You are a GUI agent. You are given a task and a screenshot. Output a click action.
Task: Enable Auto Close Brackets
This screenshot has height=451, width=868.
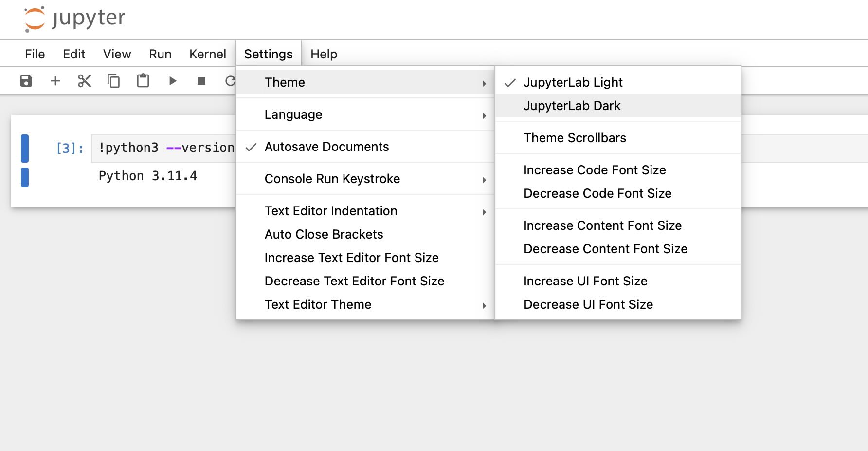pyautogui.click(x=324, y=234)
